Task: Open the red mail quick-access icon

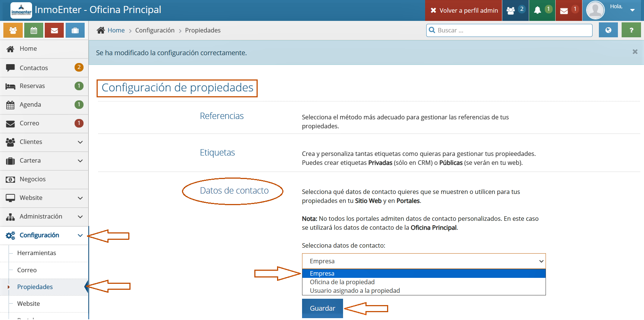Action: coord(54,31)
